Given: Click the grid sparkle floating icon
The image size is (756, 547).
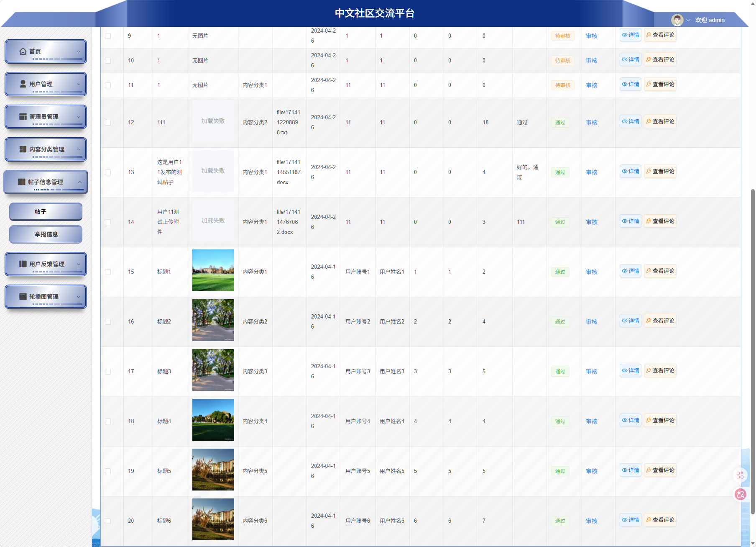Looking at the screenshot, I should pyautogui.click(x=740, y=475).
